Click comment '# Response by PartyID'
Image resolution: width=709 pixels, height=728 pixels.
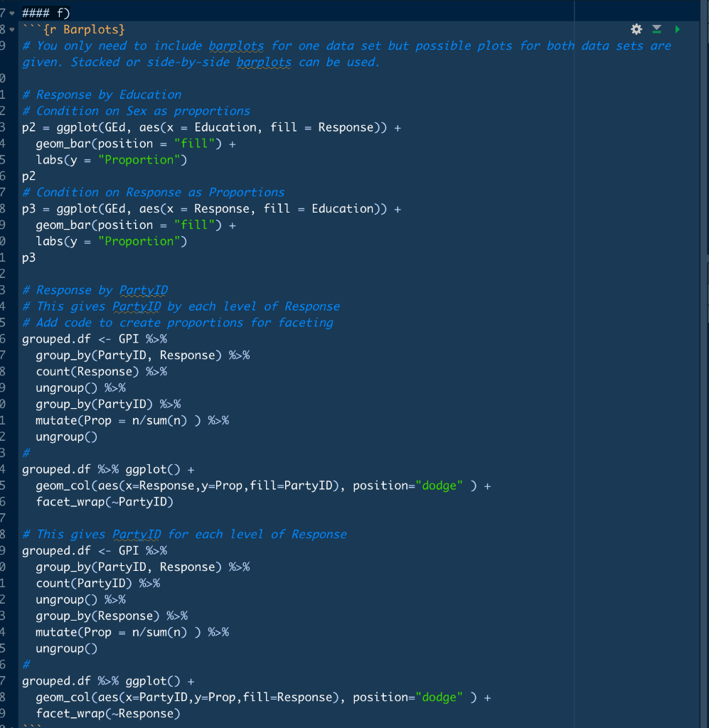click(x=95, y=290)
